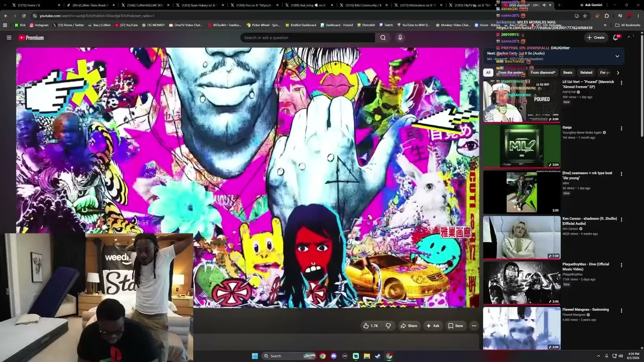Show more filter chips with right arrow
The image size is (644, 362).
[x=618, y=73]
